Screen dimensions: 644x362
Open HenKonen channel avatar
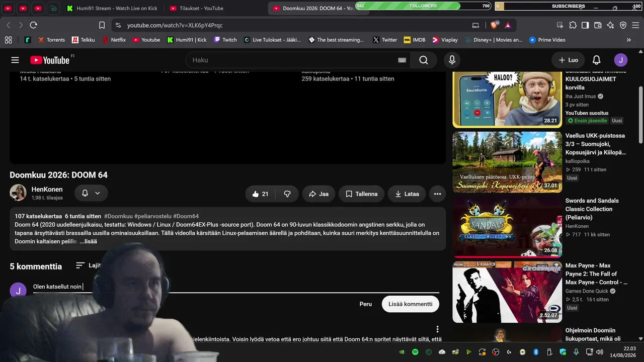point(18,193)
